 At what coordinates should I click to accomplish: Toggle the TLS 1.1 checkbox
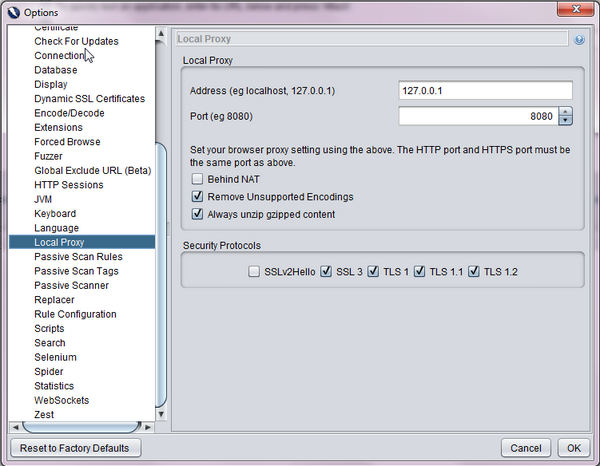pos(420,271)
